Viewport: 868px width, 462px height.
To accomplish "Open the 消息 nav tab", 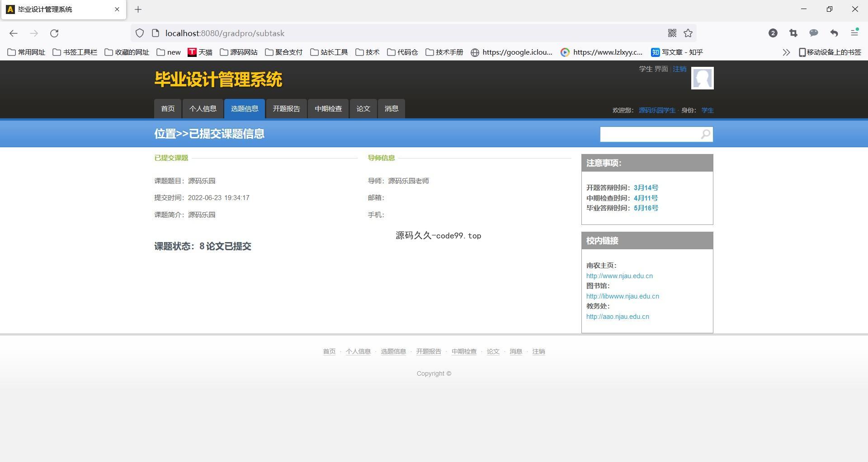I will (x=392, y=109).
